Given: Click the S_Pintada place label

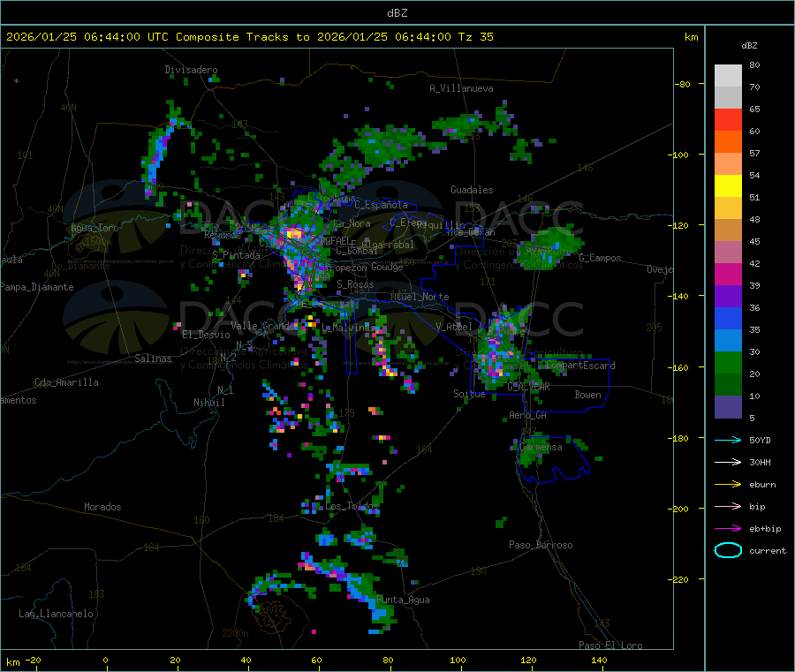Looking at the screenshot, I should coord(236,255).
